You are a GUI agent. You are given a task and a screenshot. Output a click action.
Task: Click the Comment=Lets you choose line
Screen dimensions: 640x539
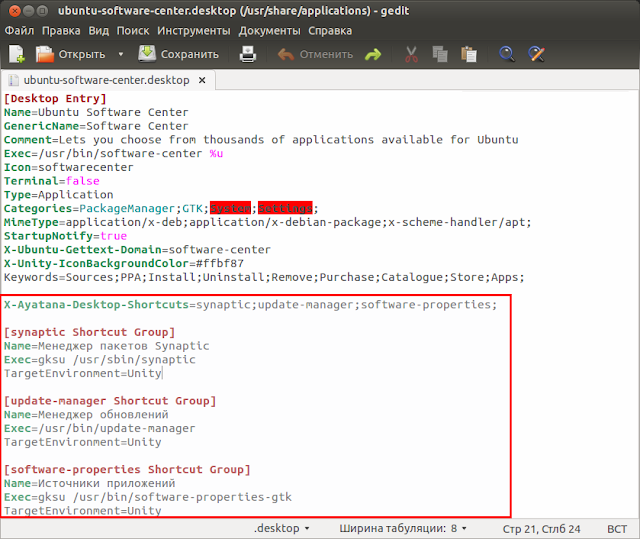[261, 140]
